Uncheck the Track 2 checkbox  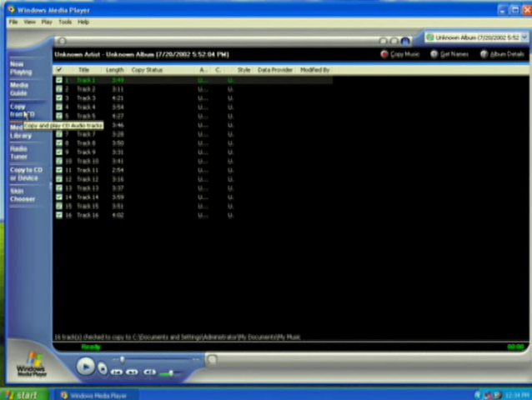coord(59,89)
